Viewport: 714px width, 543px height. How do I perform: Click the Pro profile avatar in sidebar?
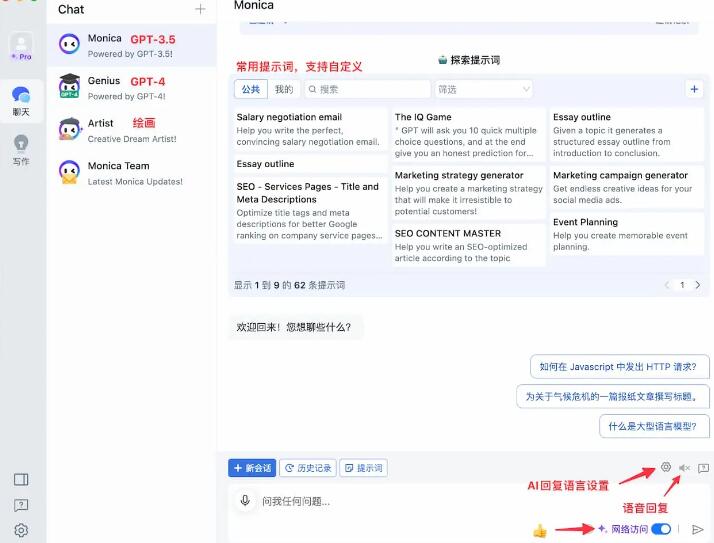pyautogui.click(x=21, y=47)
